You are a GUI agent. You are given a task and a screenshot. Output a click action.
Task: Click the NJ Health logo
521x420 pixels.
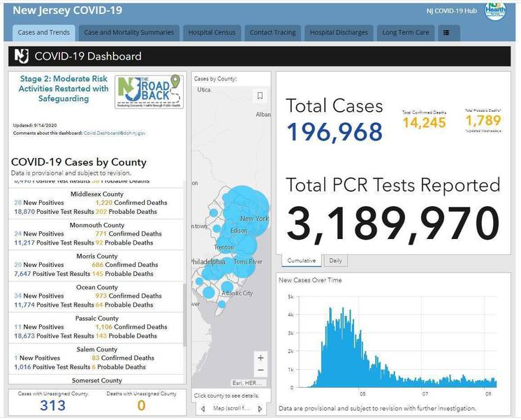pos(495,11)
